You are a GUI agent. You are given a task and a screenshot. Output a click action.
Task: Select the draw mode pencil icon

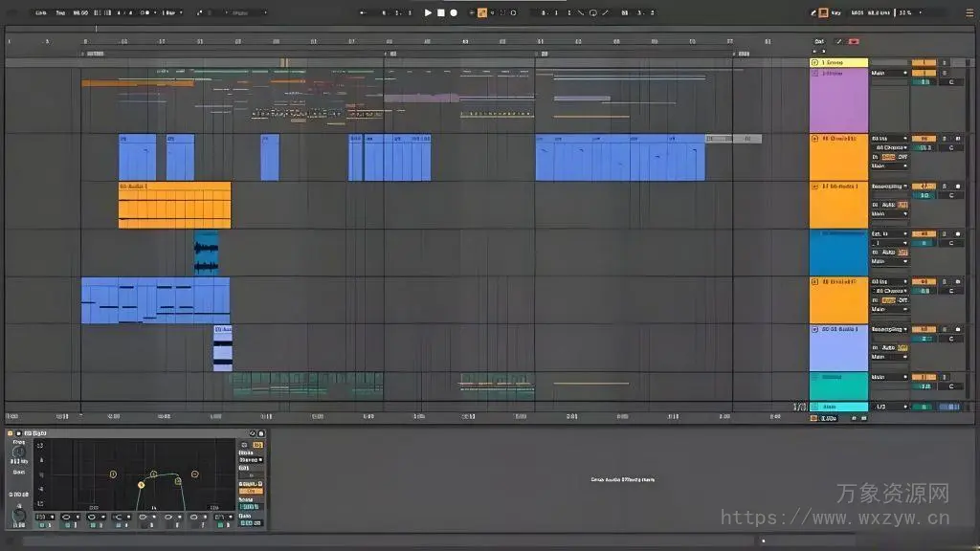pyautogui.click(x=813, y=12)
